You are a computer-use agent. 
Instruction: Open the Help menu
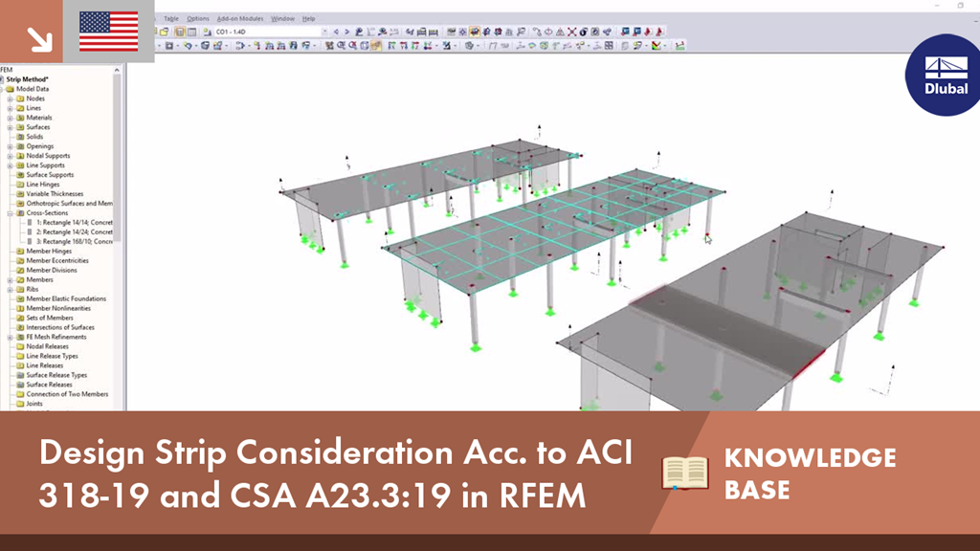[x=309, y=19]
